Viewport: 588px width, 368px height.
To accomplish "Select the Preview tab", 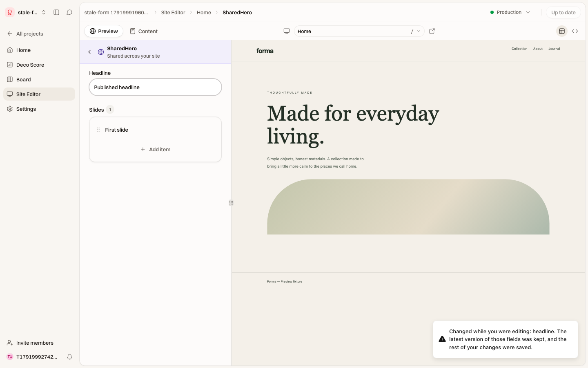I will click(x=104, y=31).
